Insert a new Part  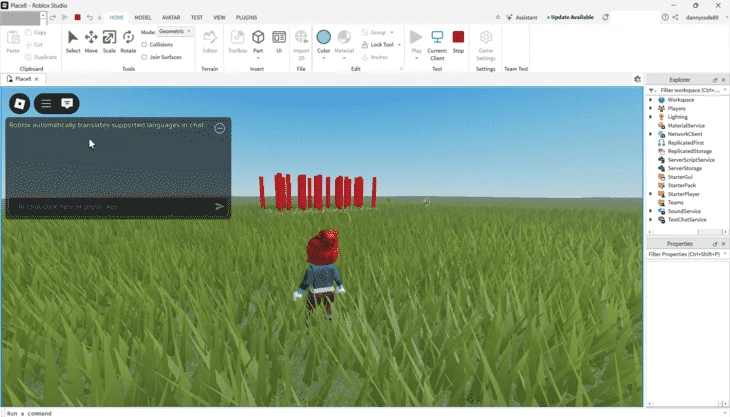click(x=258, y=41)
